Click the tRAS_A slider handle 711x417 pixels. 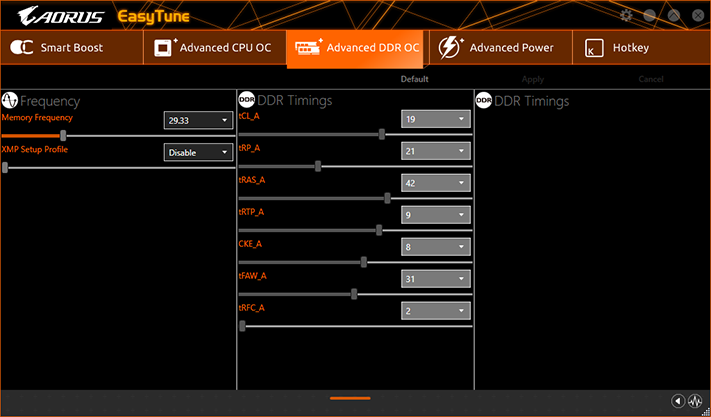click(387, 198)
